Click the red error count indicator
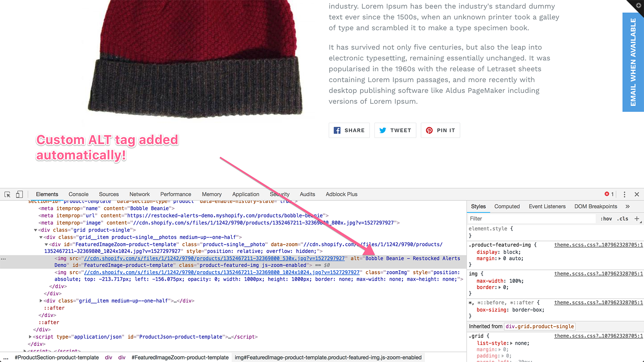Screen dimensions: 644x362 [x=609, y=194]
